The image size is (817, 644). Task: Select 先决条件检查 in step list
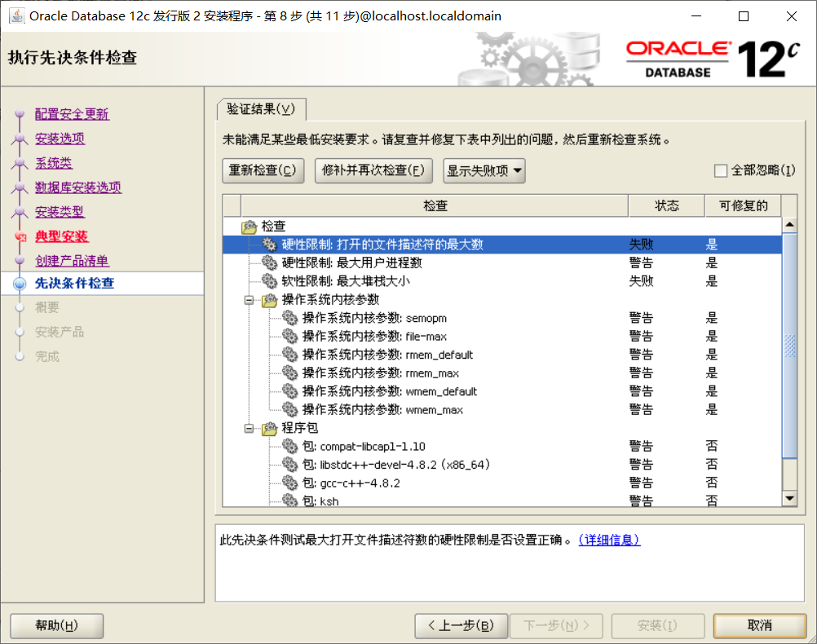click(74, 284)
